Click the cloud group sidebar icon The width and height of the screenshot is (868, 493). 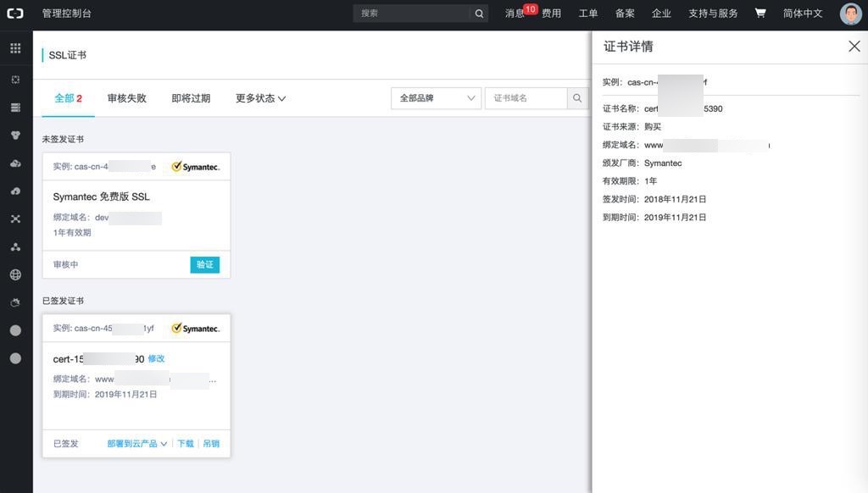[x=15, y=163]
